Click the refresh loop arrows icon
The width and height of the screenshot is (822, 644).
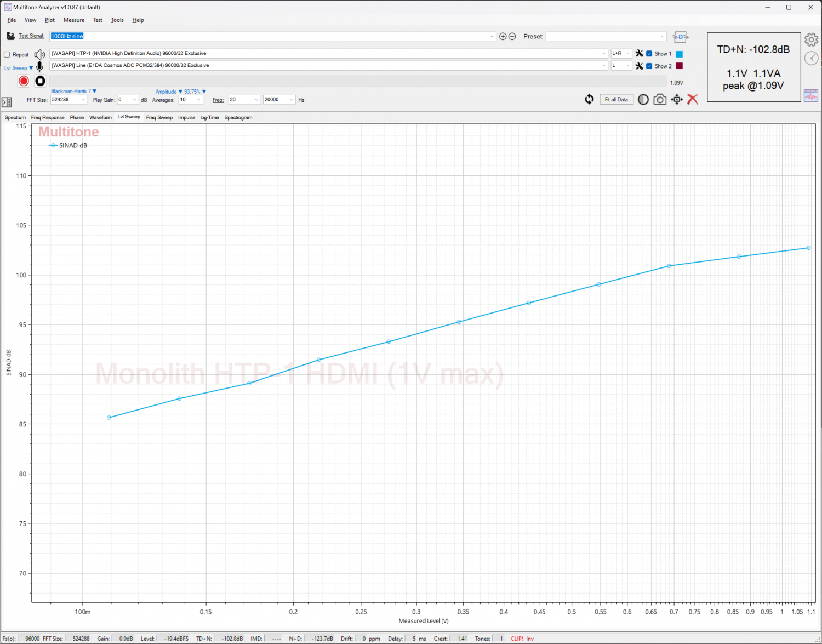pos(589,99)
